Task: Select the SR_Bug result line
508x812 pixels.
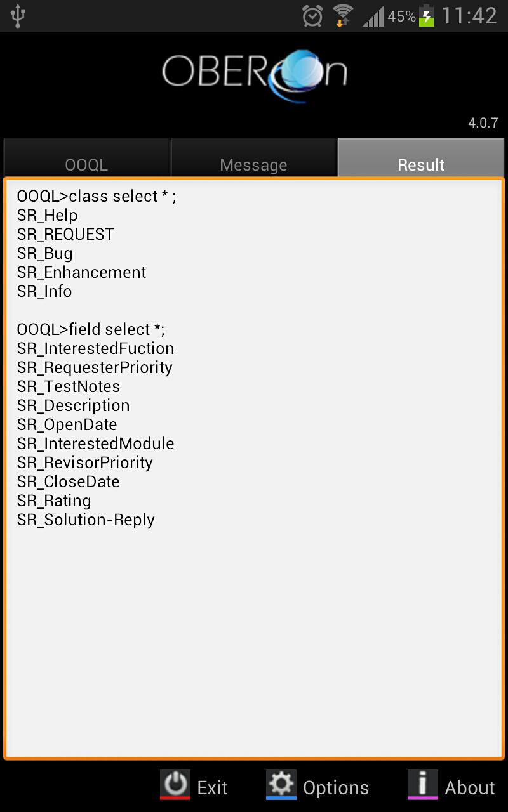Action: pyautogui.click(x=44, y=253)
